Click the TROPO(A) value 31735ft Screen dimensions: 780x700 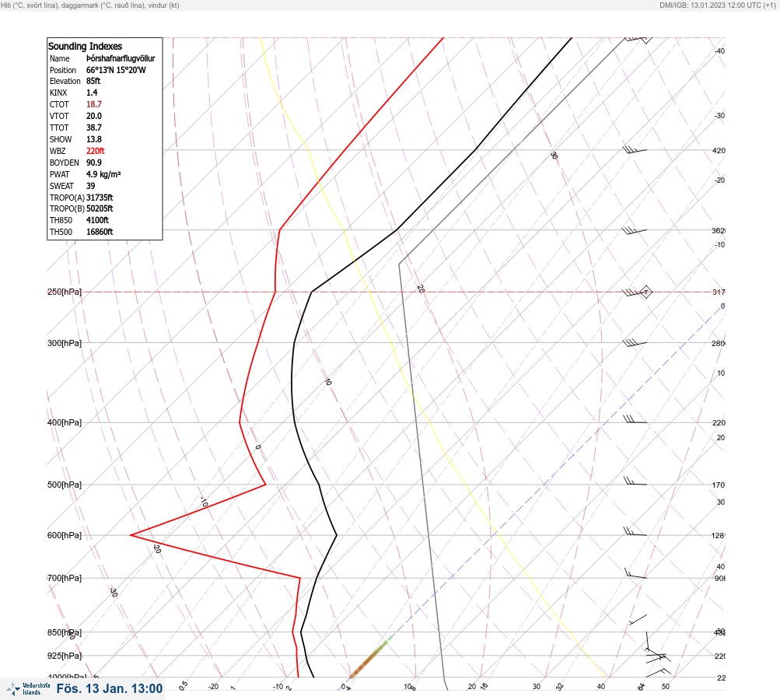click(x=100, y=198)
